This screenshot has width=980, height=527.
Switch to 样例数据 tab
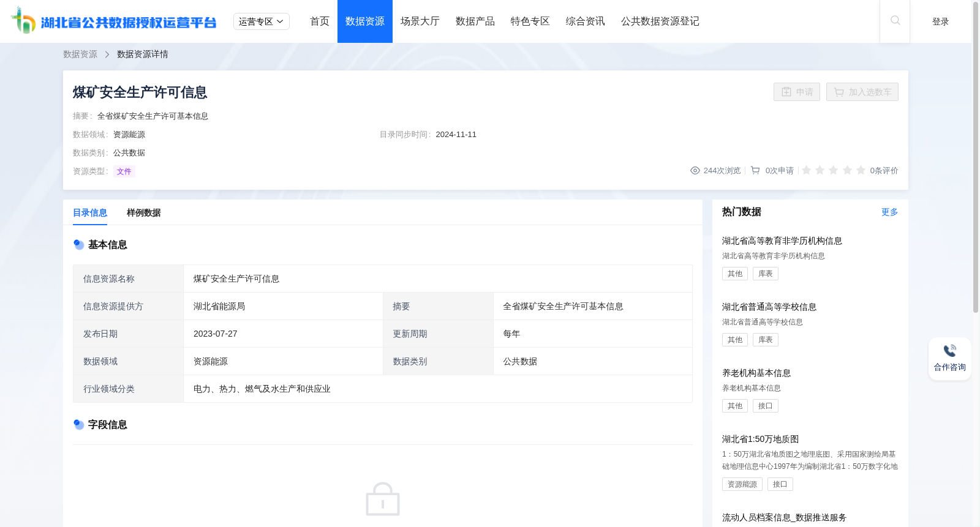[144, 213]
